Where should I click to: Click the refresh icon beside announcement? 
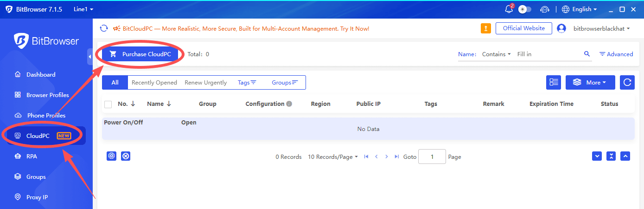(x=104, y=28)
